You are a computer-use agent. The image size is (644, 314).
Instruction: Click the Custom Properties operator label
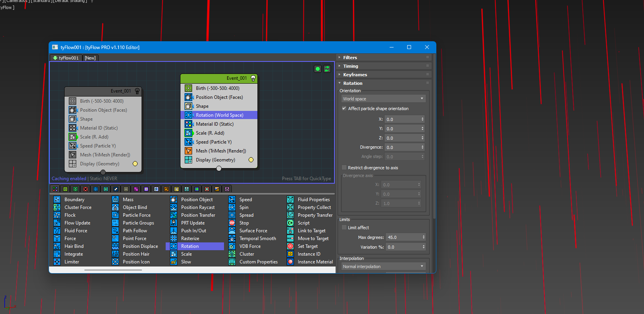pos(259,262)
